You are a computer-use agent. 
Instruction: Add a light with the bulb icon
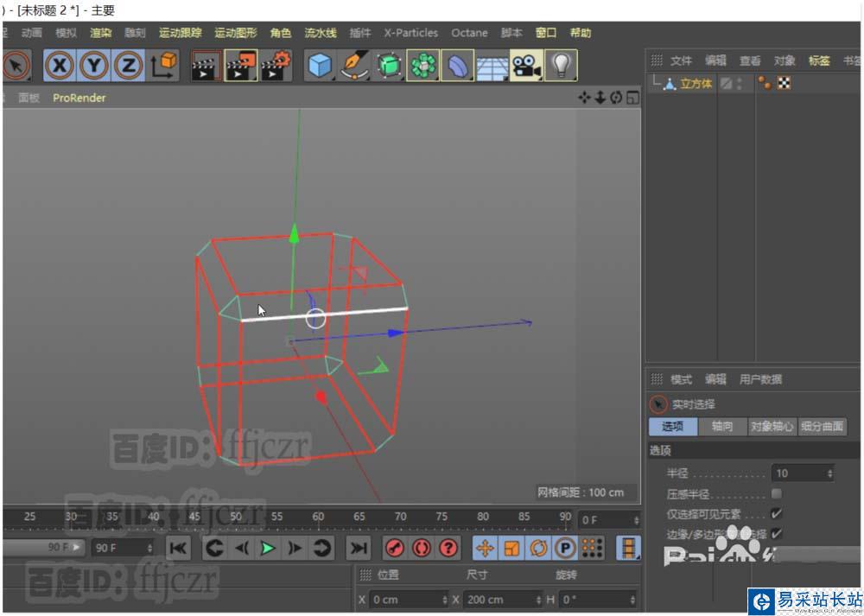(x=562, y=66)
